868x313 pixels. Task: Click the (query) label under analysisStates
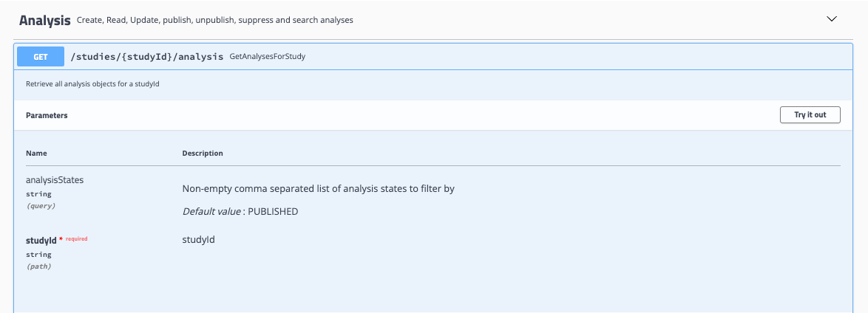coord(41,206)
